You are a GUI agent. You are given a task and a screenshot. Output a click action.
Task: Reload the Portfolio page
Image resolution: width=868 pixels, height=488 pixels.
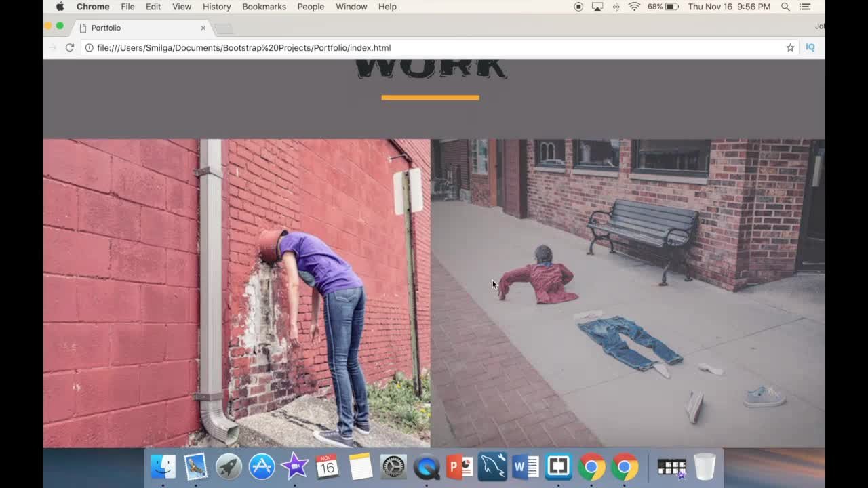click(69, 47)
